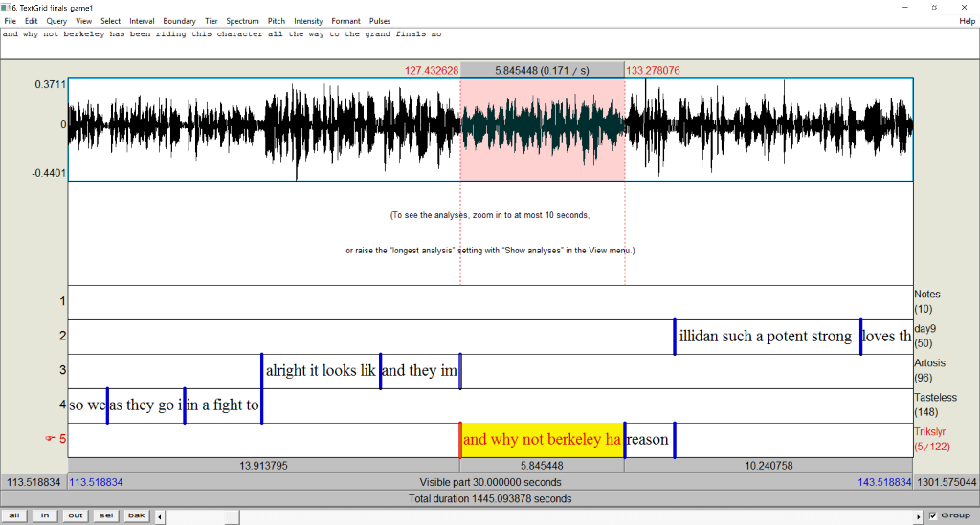980x525 pixels.
Task: Click the 'in' zoom button
Action: (44, 515)
